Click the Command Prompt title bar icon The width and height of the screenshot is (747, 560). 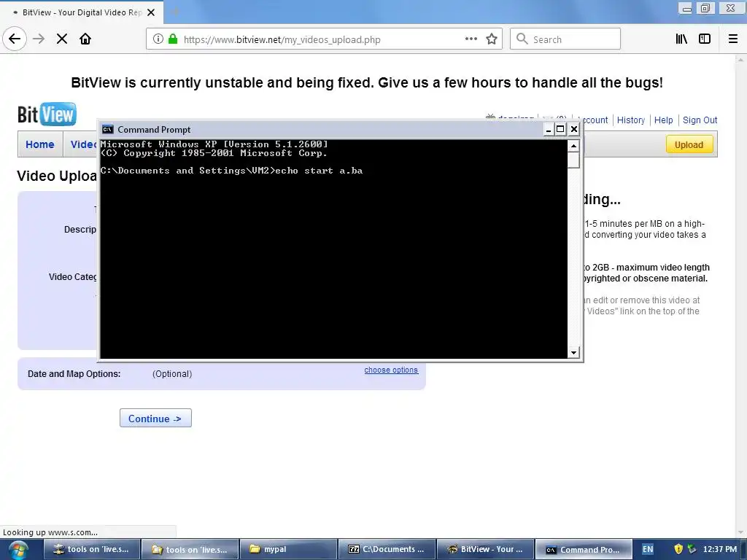[108, 130]
